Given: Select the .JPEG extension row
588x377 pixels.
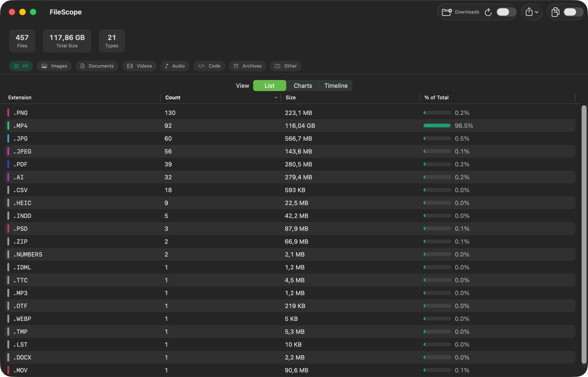Looking at the screenshot, I should [290, 151].
